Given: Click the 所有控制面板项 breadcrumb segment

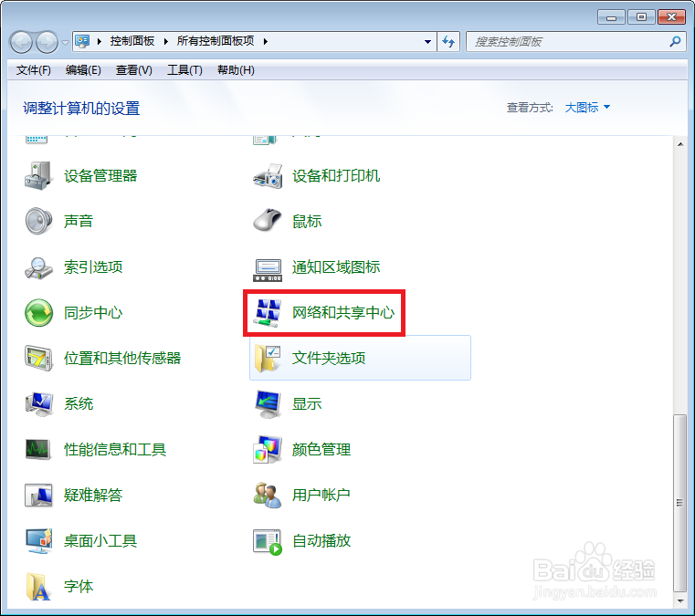Looking at the screenshot, I should point(216,41).
